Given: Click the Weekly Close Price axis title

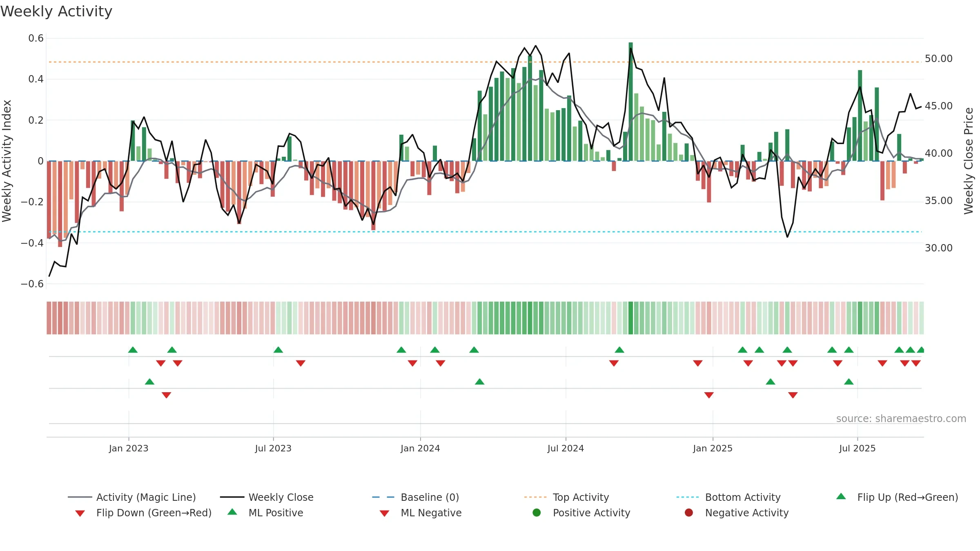Looking at the screenshot, I should [969, 161].
